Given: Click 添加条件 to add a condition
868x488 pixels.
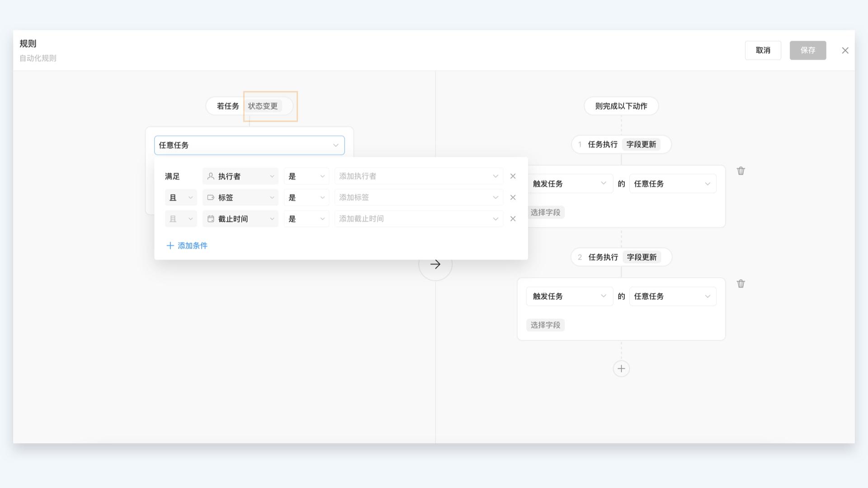Looking at the screenshot, I should [187, 246].
